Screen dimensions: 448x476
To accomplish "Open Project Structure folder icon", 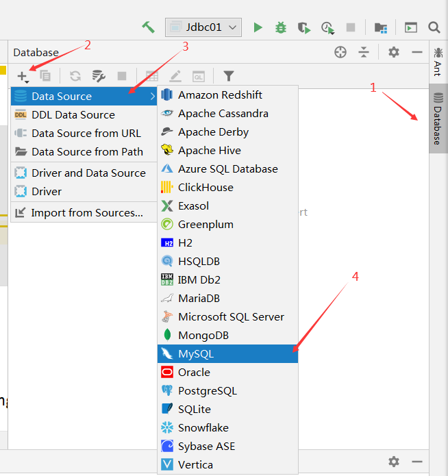I will pyautogui.click(x=381, y=27).
